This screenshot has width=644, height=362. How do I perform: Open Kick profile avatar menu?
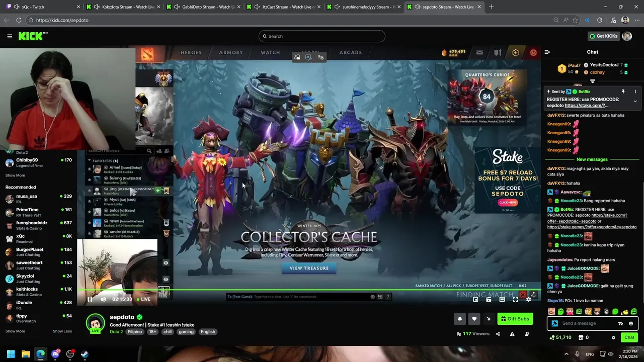point(627,36)
